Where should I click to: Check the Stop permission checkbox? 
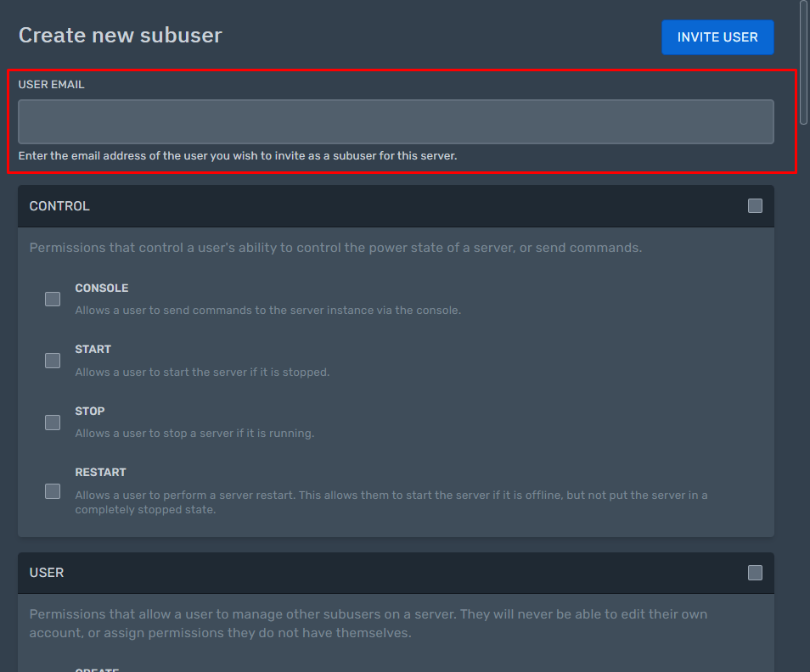[x=53, y=423]
